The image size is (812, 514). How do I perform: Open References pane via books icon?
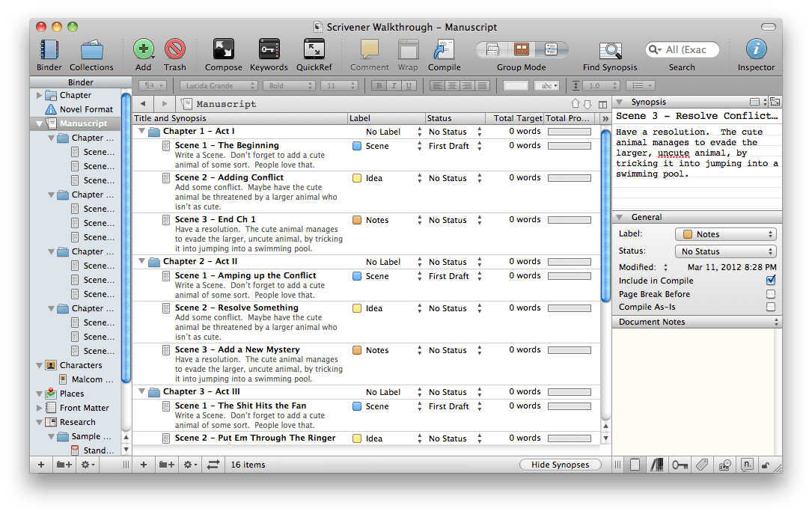(656, 465)
